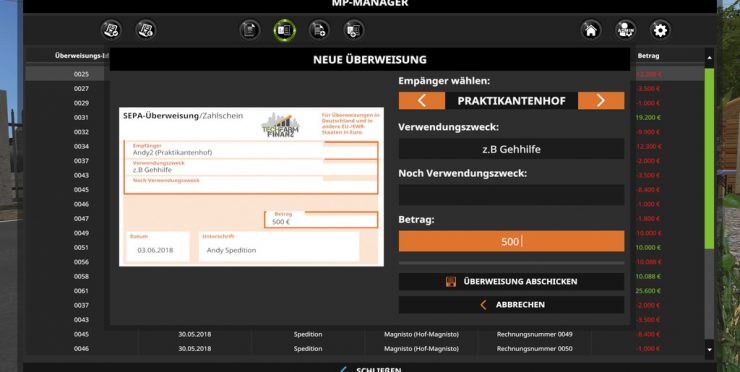Open the home icon in top toolbar
The image size is (740, 372).
coord(590,30)
